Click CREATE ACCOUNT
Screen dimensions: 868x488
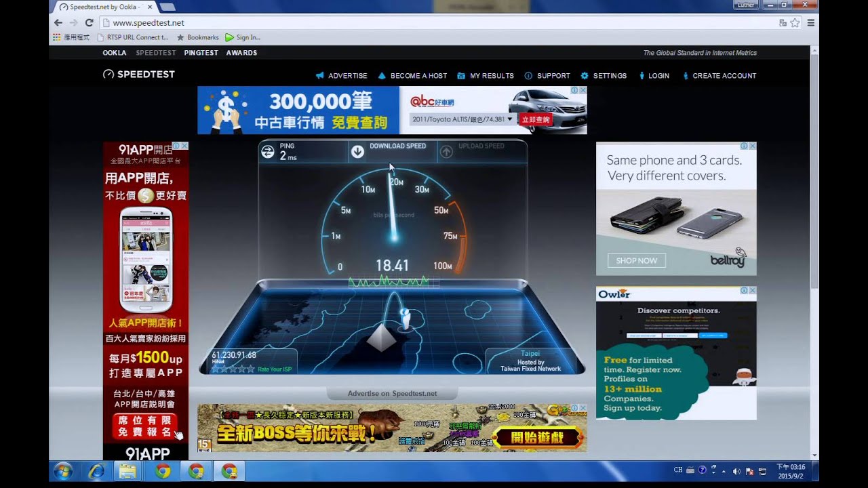coord(719,76)
